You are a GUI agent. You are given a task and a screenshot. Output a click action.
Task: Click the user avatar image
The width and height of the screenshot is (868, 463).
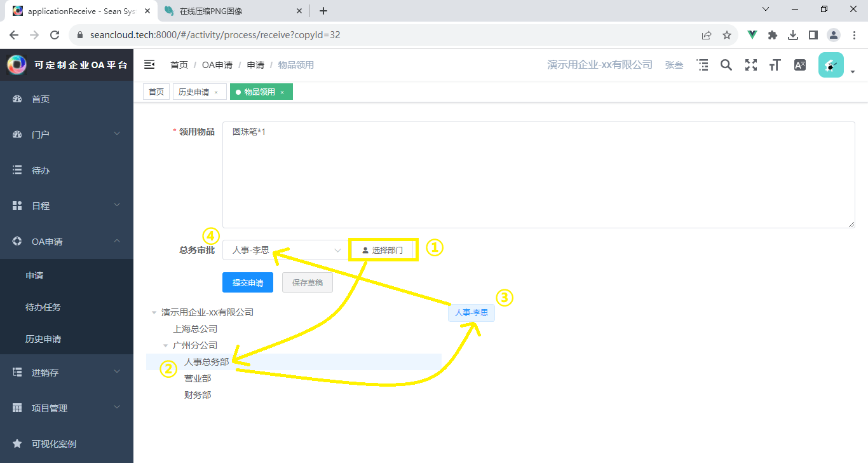831,65
